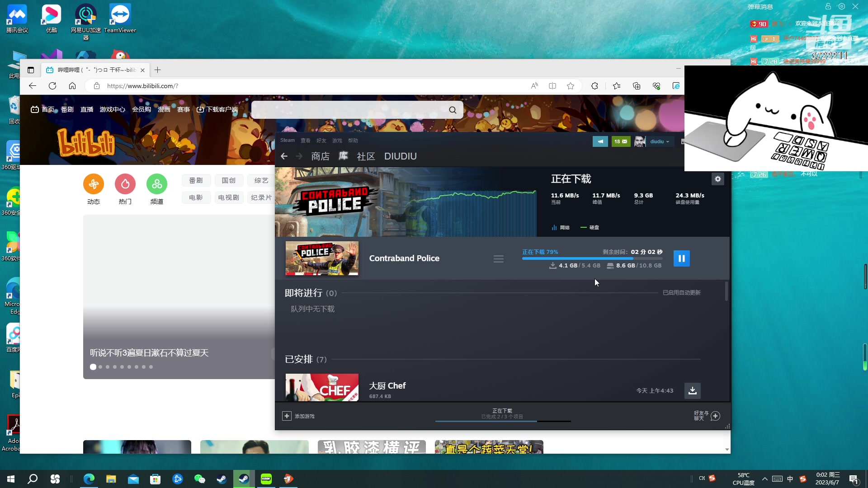Open the 帮助 menu in Steam

pos(353,141)
